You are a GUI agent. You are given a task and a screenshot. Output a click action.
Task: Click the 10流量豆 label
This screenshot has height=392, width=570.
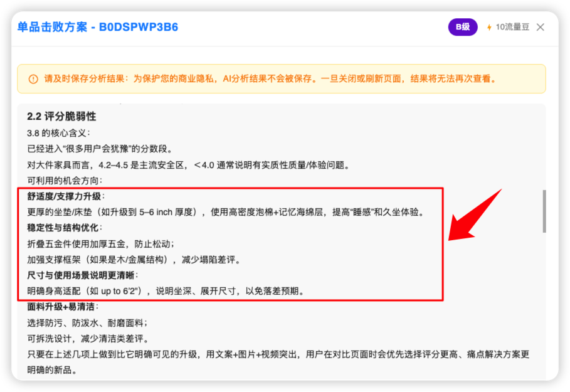[512, 27]
